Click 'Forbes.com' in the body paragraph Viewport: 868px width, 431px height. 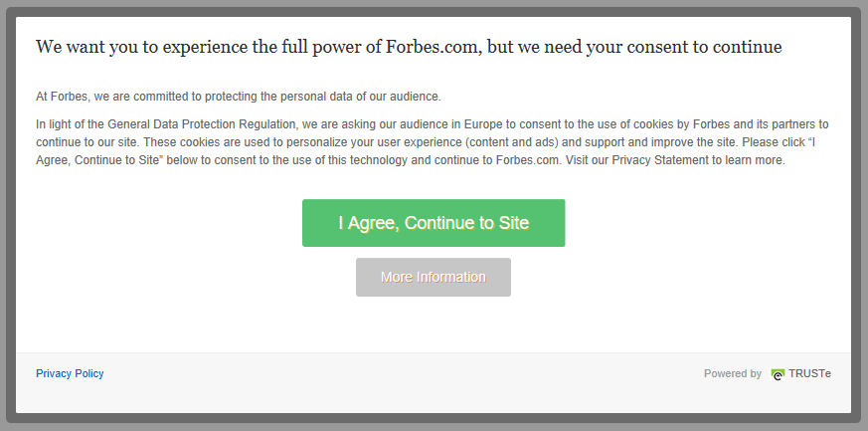(x=528, y=160)
